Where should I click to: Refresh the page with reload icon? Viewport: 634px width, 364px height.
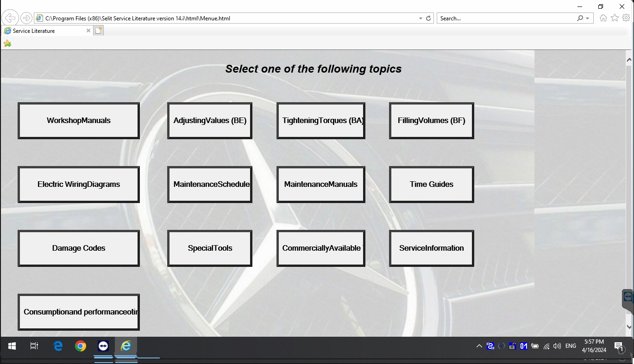point(428,19)
